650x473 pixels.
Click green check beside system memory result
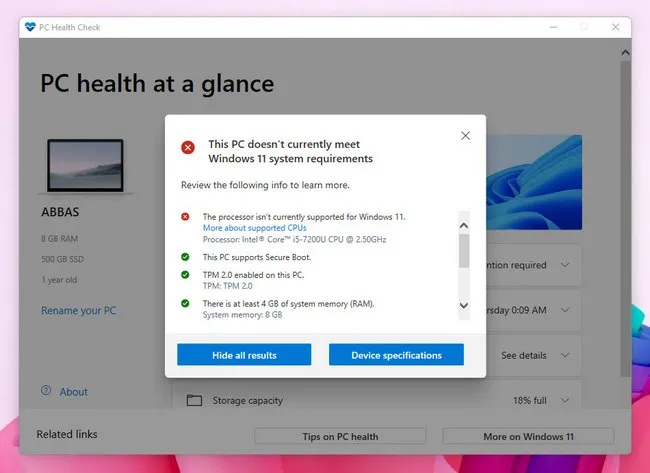click(x=185, y=303)
